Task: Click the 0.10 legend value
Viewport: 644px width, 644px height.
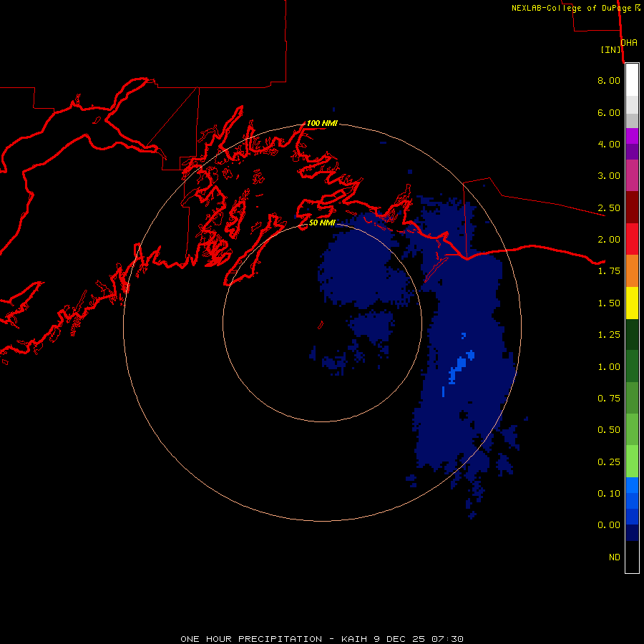Action: click(x=609, y=494)
